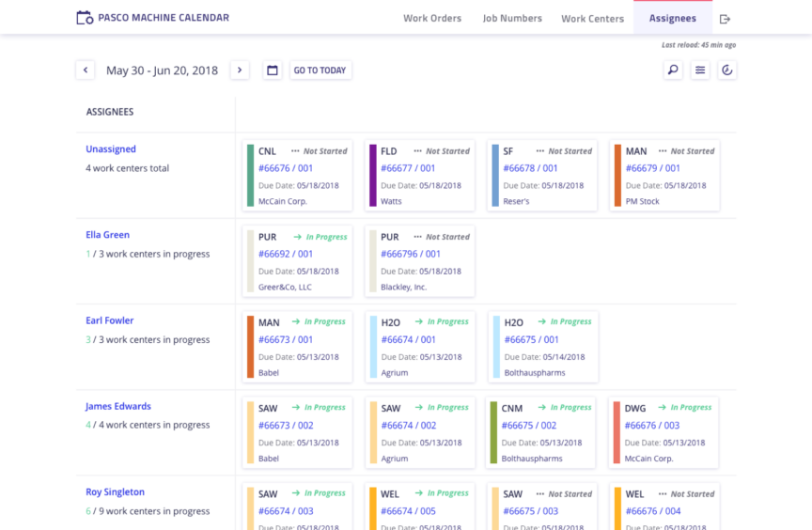
Task: Open the calendar date picker icon
Action: tap(273, 70)
